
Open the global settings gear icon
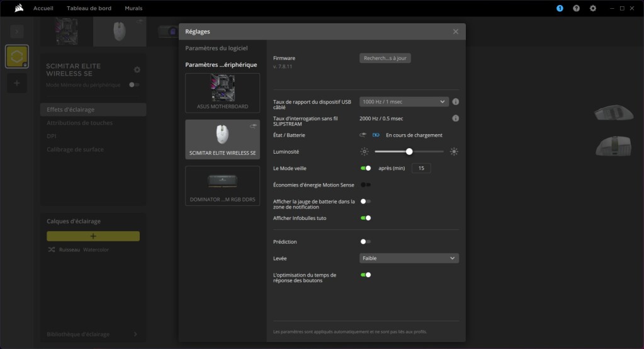[592, 8]
